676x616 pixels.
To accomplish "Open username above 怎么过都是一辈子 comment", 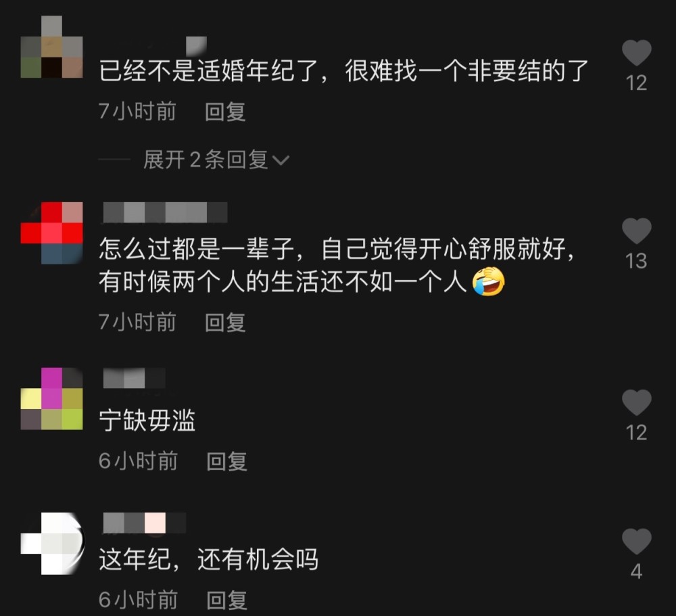I will (166, 213).
